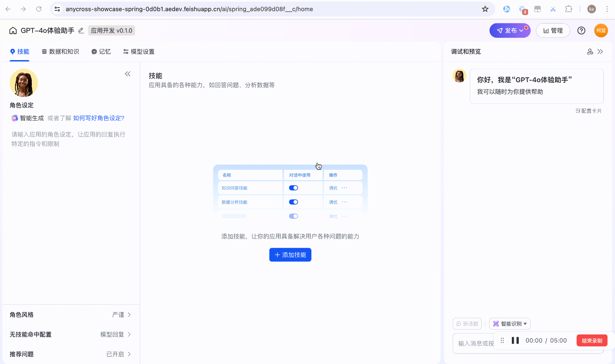The width and height of the screenshot is (615, 364).
Task: Open browser extensions puzzle icon
Action: tap(568, 9)
